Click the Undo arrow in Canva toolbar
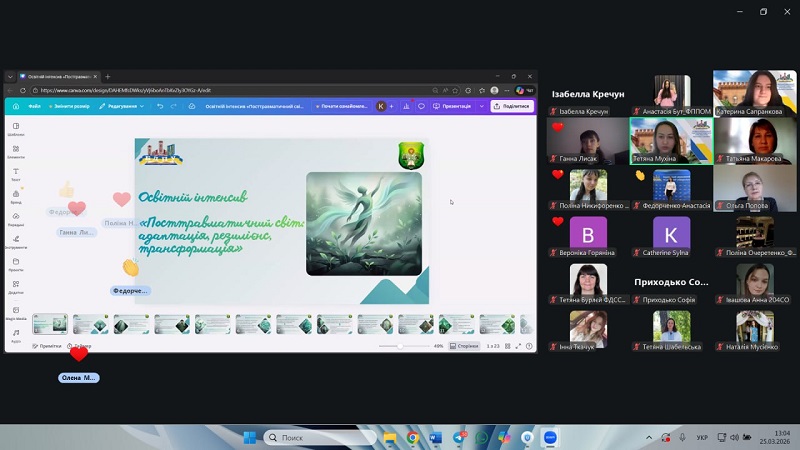800x450 pixels. [160, 106]
